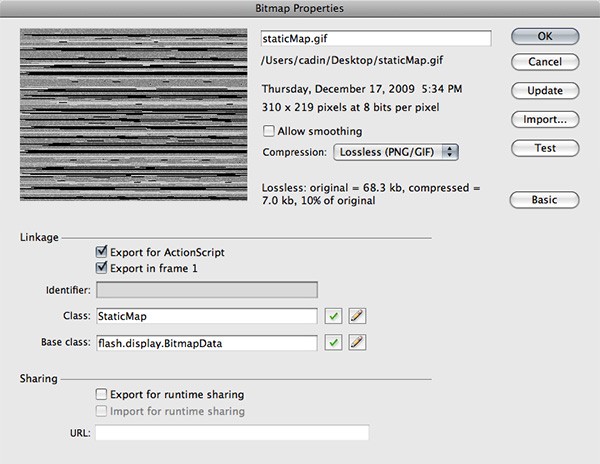Click the Test compression button

tap(544, 147)
